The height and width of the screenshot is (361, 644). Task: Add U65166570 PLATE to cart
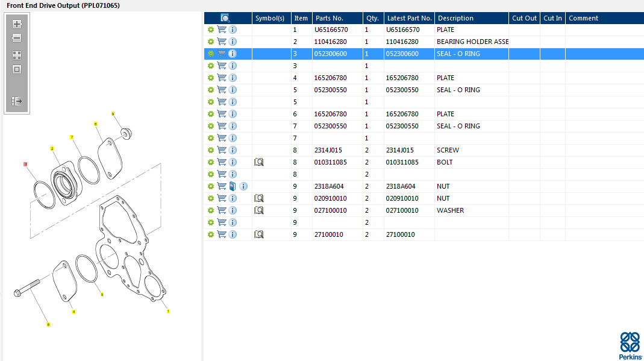pos(222,30)
